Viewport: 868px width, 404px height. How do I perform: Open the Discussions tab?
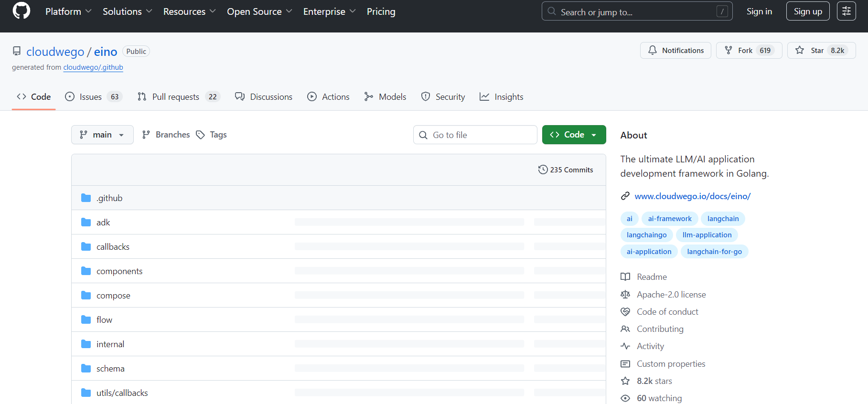point(264,97)
